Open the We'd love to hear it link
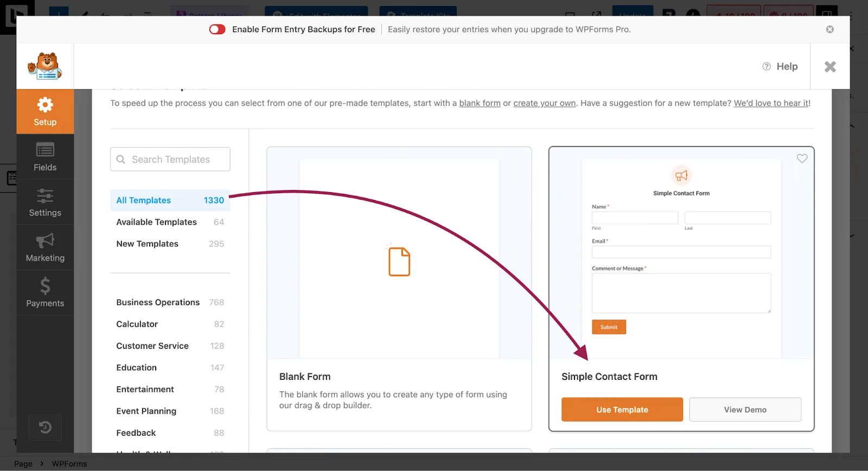Screen dimensions: 868x471 click(x=771, y=103)
